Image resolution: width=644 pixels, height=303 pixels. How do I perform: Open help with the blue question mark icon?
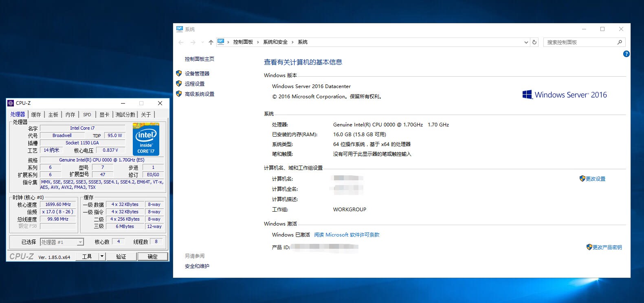(x=626, y=54)
